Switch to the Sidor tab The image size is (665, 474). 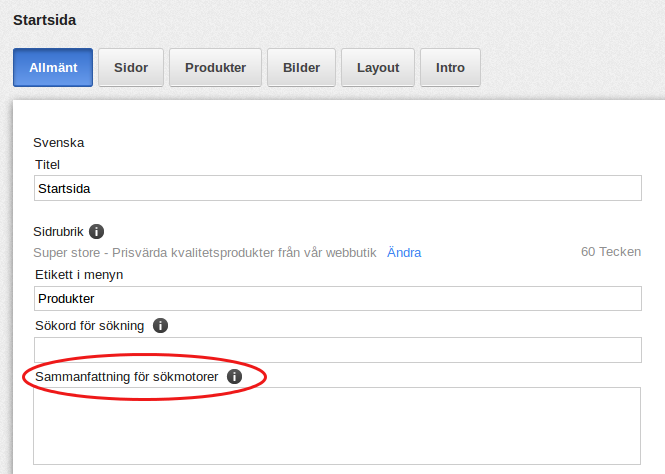(131, 67)
